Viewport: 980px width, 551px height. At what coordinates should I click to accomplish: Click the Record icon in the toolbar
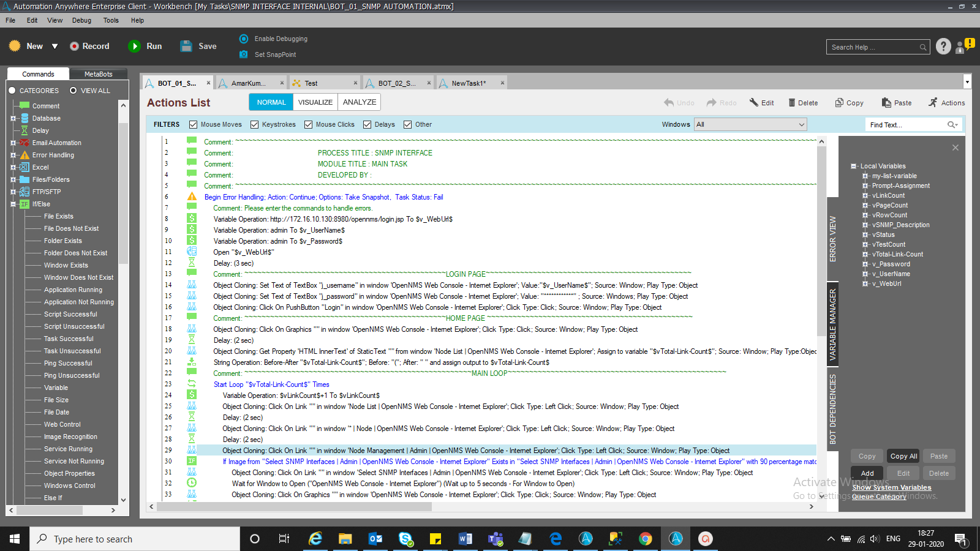(x=75, y=47)
